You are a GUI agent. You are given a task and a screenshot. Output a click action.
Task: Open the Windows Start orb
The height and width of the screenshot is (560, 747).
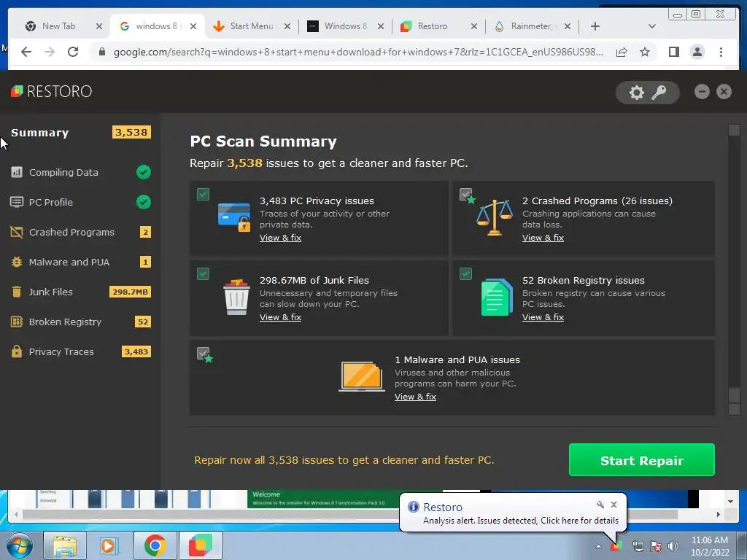[19, 545]
